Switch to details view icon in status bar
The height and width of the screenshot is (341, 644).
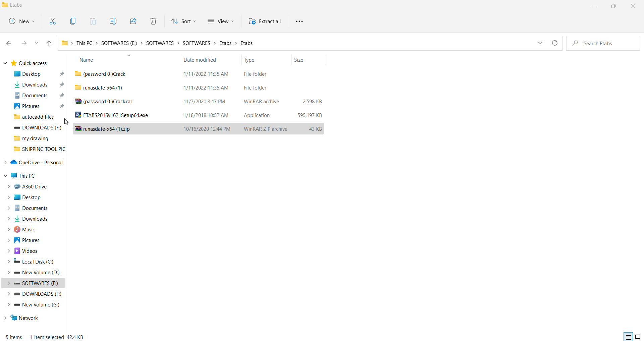point(629,337)
